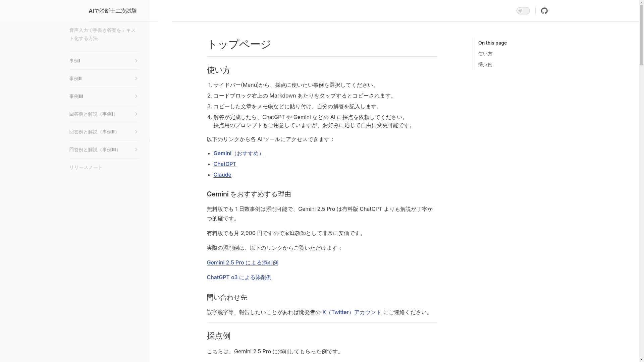Open the ChatGPT link
This screenshot has width=644, height=362.
(x=225, y=164)
